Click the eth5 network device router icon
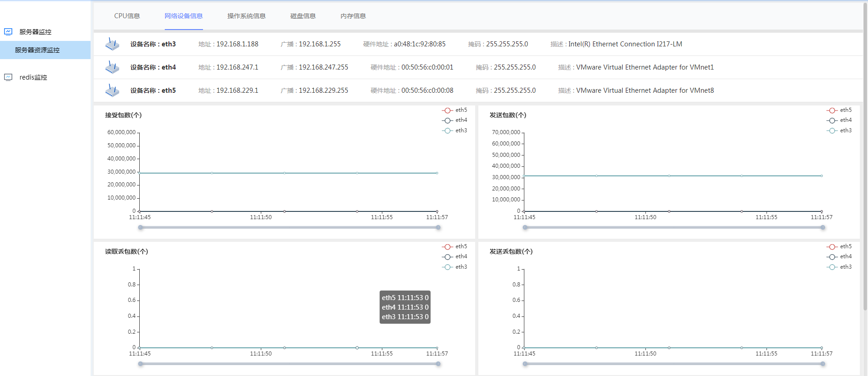This screenshot has height=376, width=868. [112, 90]
